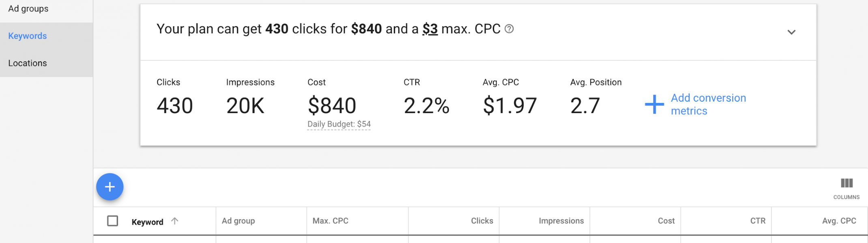Sort table by Clicks column header

click(482, 221)
